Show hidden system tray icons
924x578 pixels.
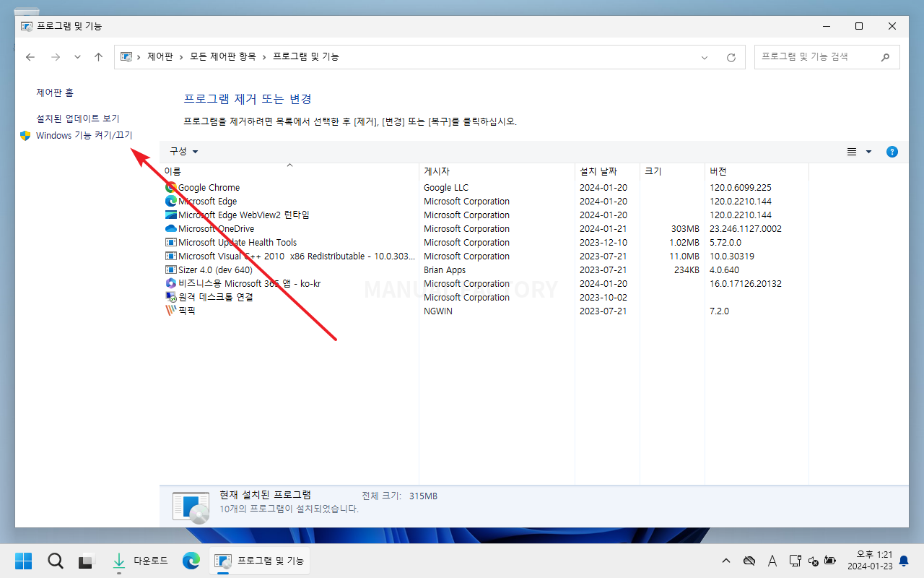click(726, 561)
